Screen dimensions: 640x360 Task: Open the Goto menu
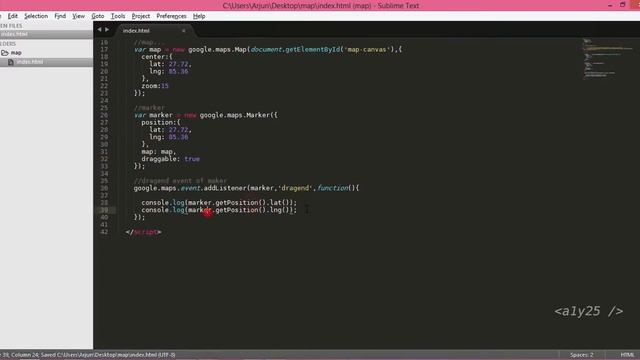tap(98, 16)
